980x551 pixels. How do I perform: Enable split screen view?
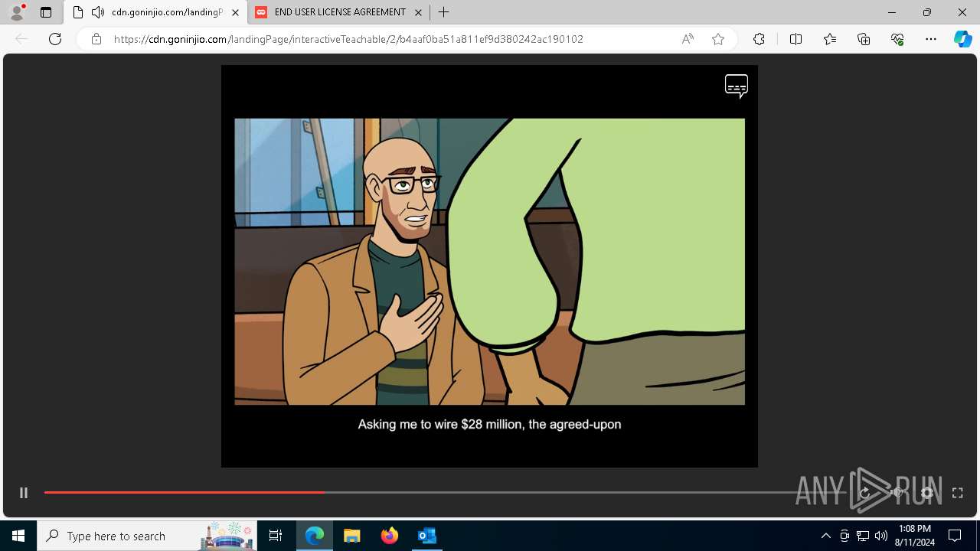[795, 39]
